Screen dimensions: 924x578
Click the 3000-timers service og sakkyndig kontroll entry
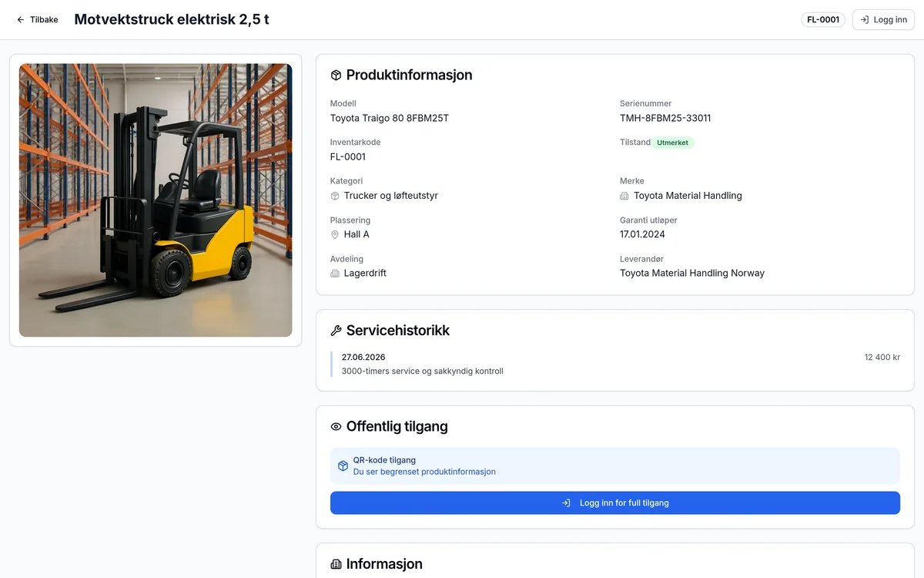click(422, 371)
